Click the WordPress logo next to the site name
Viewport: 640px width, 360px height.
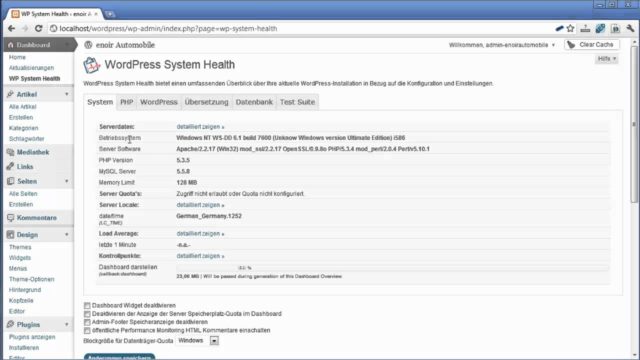(x=88, y=45)
